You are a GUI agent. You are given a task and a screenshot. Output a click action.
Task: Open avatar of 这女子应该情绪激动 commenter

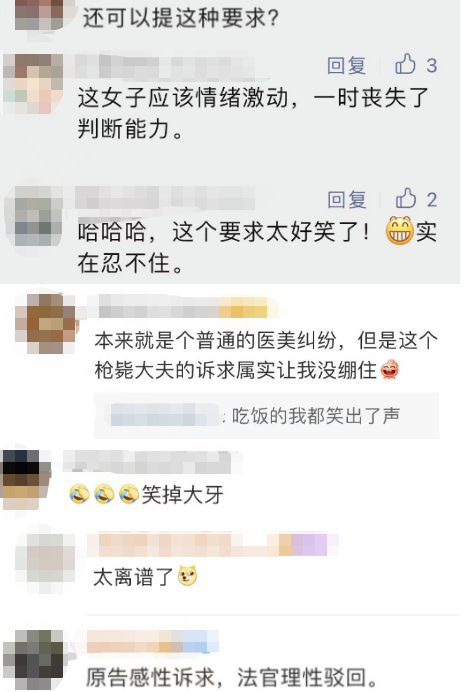tap(34, 83)
